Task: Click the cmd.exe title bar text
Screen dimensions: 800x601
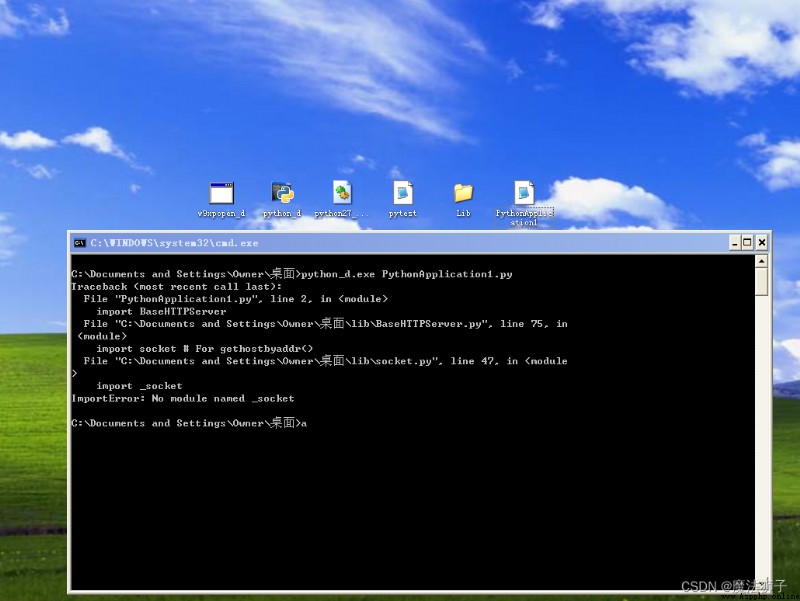Action: (x=174, y=243)
